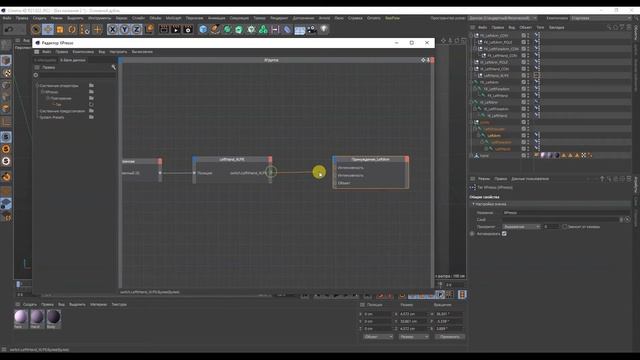The width and height of the screenshot is (640, 360).
Task: Click the Deformer icon in toolbar
Action: click(x=287, y=29)
